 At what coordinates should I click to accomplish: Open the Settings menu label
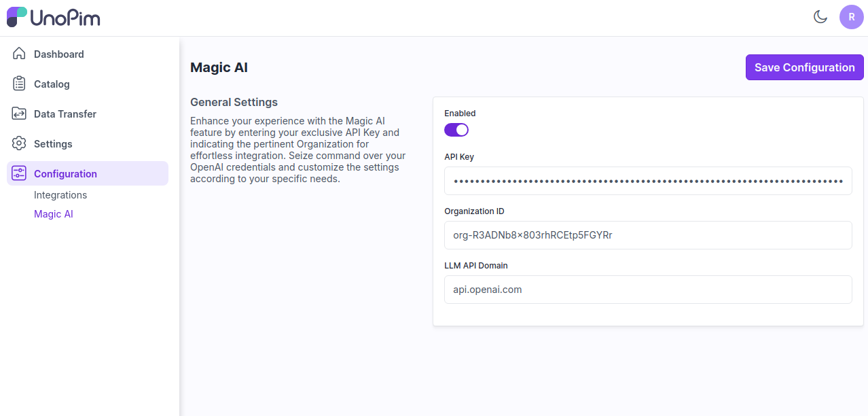(x=53, y=144)
